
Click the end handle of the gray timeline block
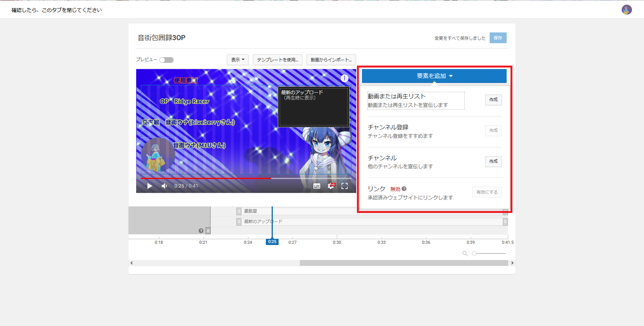208,231
